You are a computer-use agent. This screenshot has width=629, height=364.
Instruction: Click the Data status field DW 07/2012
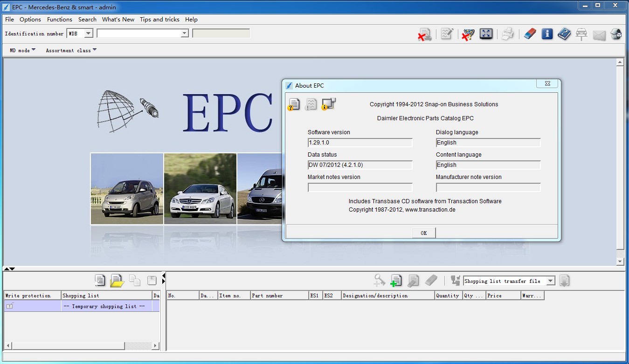[x=360, y=165]
